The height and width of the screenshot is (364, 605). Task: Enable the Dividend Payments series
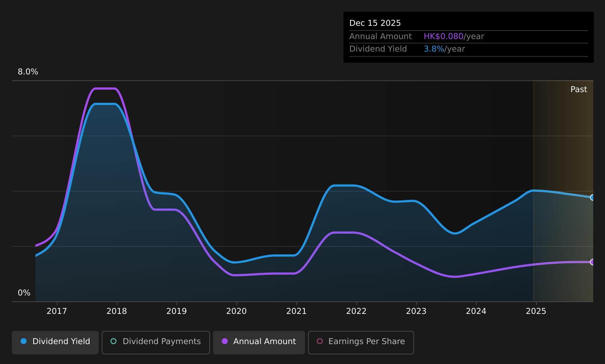tap(156, 342)
